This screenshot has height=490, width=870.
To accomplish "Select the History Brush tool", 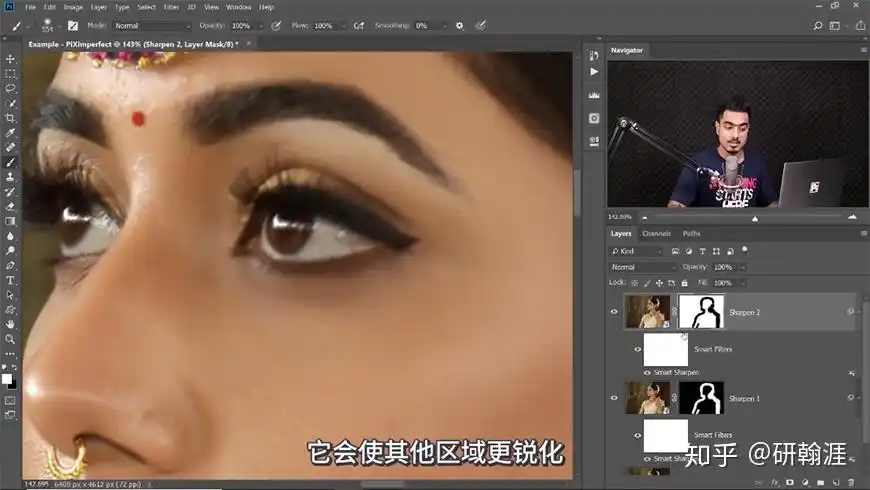I will tap(10, 191).
